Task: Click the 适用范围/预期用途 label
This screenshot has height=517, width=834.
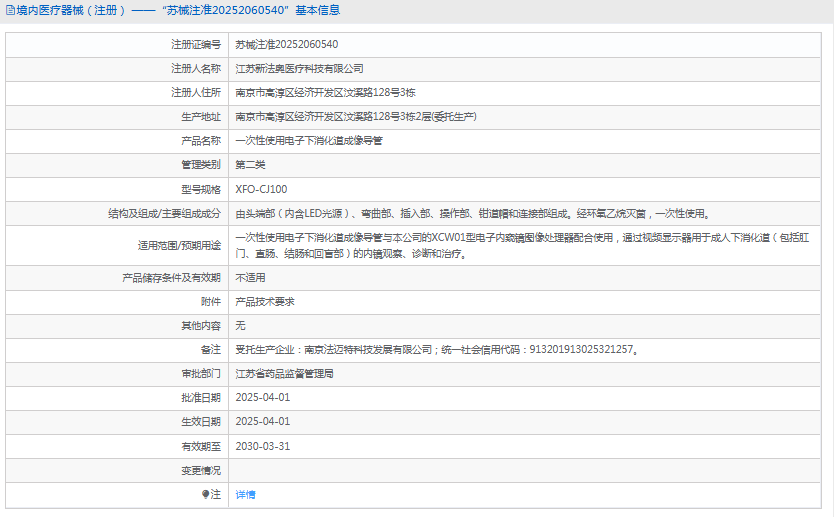Action: [179, 246]
